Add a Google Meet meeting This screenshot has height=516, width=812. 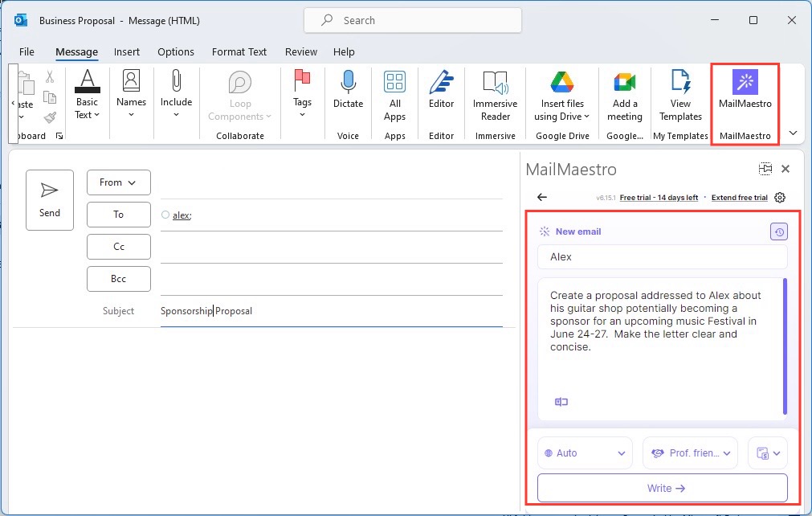pyautogui.click(x=625, y=96)
